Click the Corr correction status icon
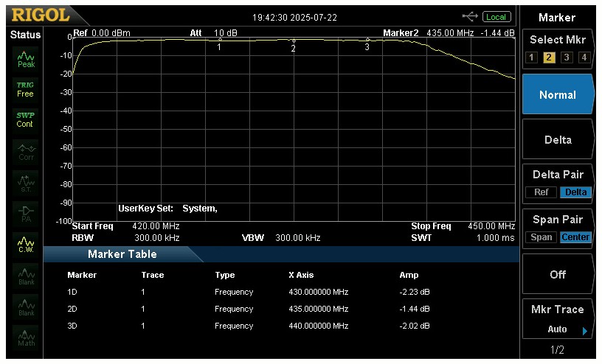Screen dimensions: 602x364 pyautogui.click(x=26, y=151)
